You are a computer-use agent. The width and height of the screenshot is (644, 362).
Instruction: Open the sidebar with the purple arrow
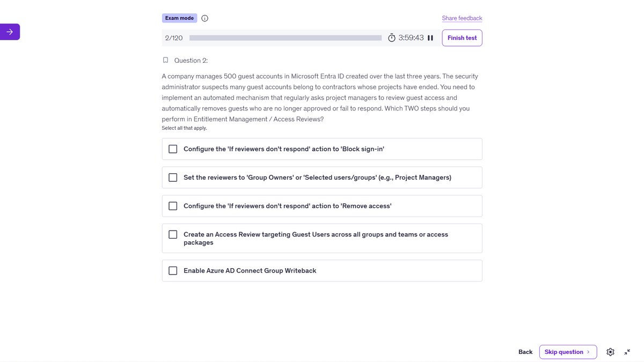[x=10, y=32]
